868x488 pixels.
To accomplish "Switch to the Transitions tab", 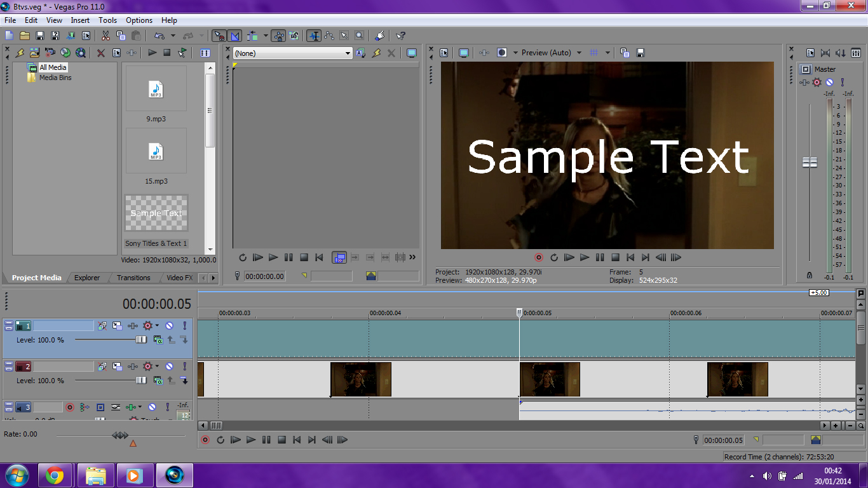I will (x=133, y=278).
